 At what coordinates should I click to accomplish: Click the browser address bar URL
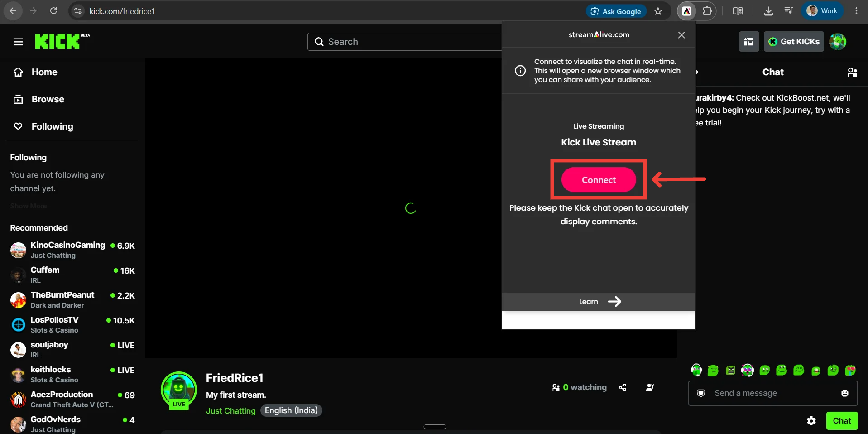click(122, 11)
